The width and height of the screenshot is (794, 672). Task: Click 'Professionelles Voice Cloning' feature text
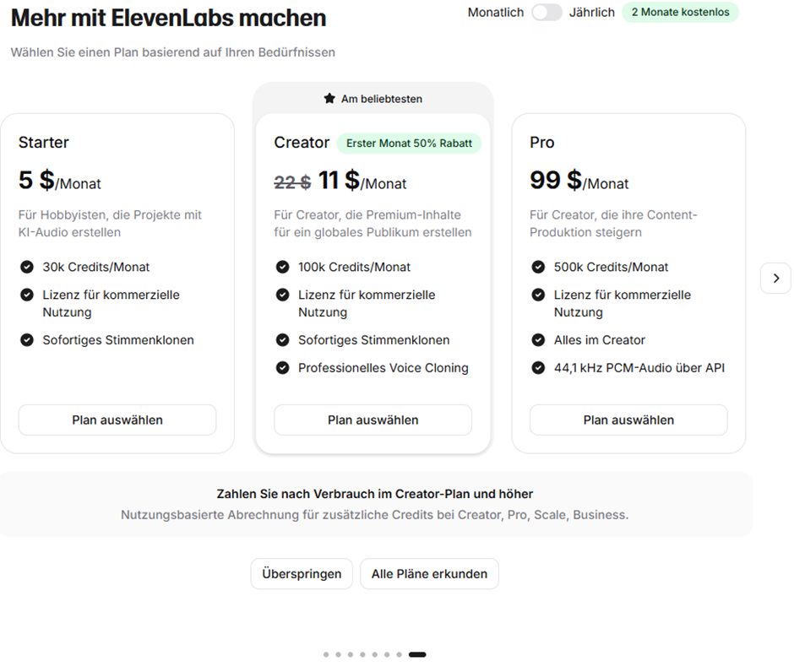point(383,368)
